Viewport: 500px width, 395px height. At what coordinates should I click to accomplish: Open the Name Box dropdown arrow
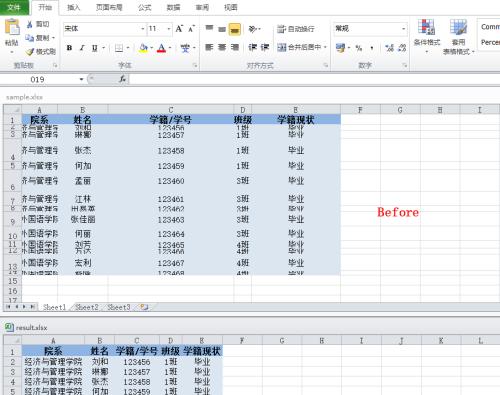coord(81,79)
